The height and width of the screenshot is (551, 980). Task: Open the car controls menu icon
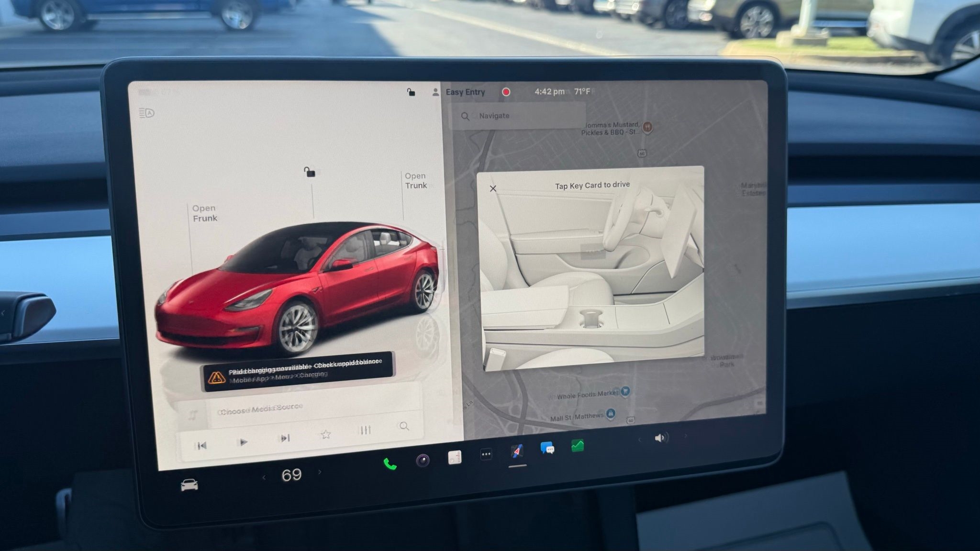[x=189, y=485]
